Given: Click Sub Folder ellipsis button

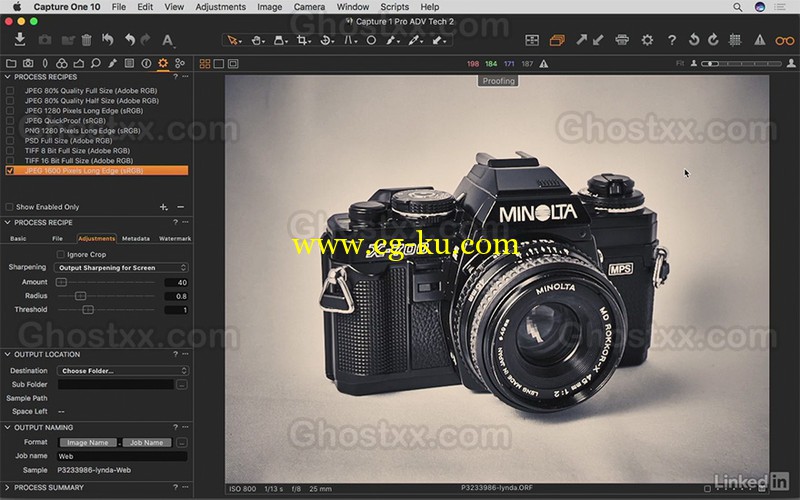Looking at the screenshot, I should (182, 384).
